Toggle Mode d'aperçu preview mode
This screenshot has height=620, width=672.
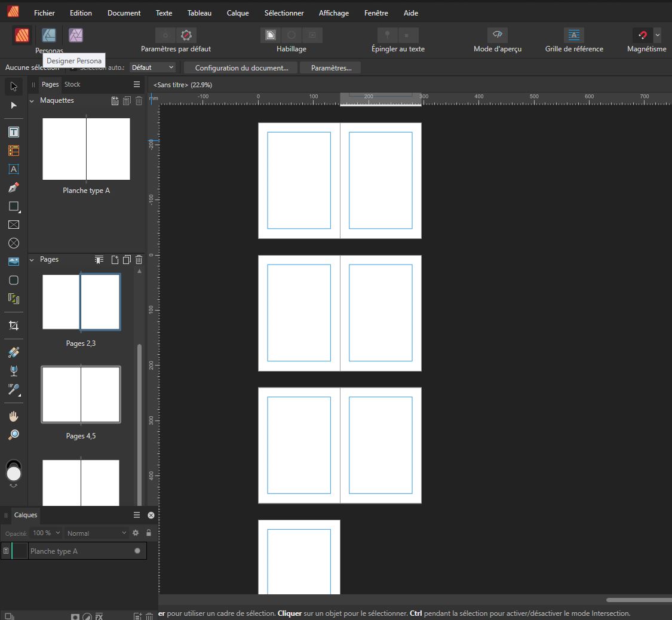[497, 35]
